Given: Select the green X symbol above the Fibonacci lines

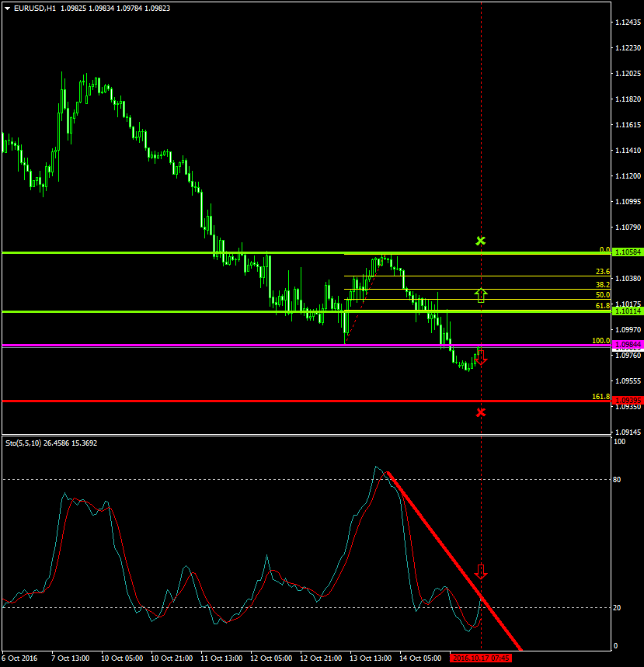Looking at the screenshot, I should click(x=480, y=241).
